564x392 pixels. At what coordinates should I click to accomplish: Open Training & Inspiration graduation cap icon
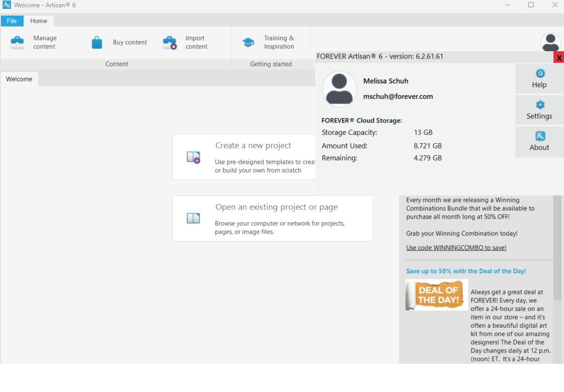[248, 42]
